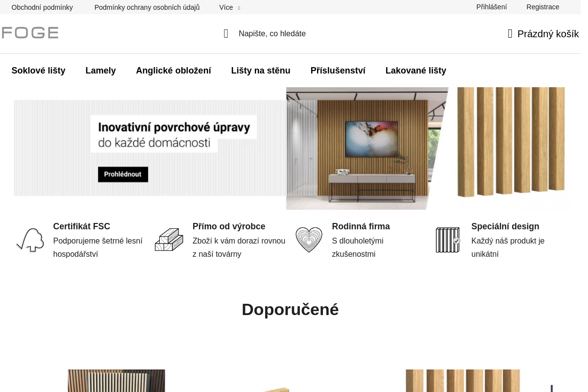Image resolution: width=588 pixels, height=392 pixels.
Task: Click the Prohlédnout banner button
Action: pyautogui.click(x=123, y=174)
